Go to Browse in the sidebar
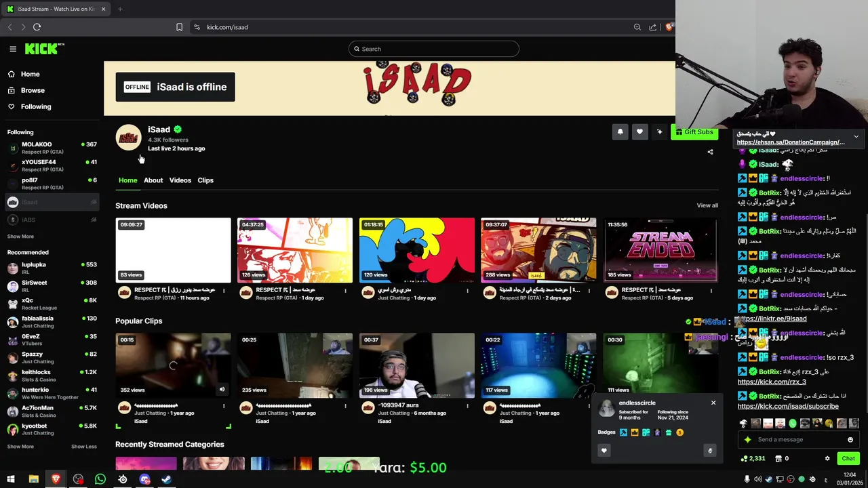The height and width of the screenshot is (488, 868). point(26,90)
